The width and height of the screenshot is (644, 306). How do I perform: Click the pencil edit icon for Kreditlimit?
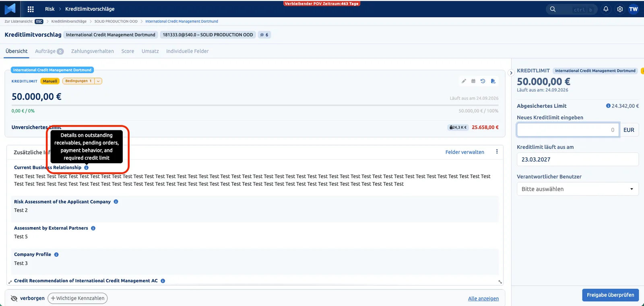click(x=464, y=81)
